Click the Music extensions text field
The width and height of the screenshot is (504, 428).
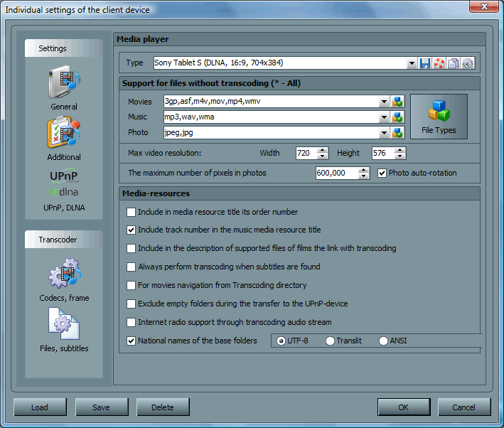[x=272, y=117]
